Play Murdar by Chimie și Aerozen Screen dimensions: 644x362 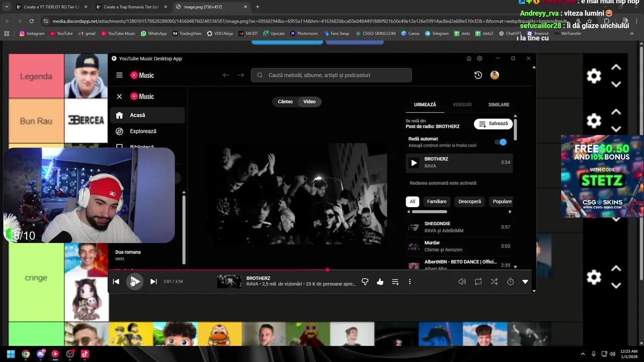(459, 246)
